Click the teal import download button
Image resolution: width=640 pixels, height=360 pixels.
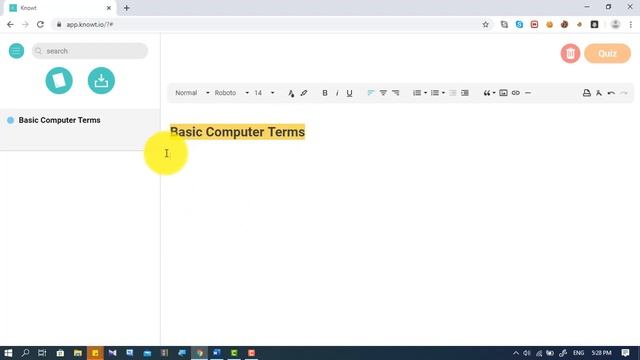coord(101,80)
